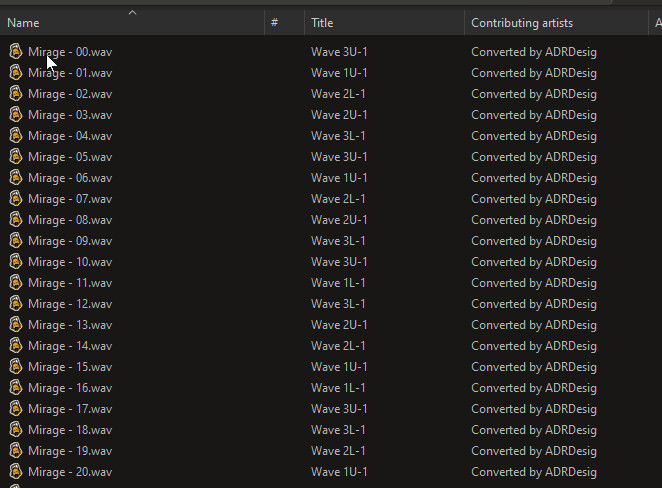Screen dimensions: 662x488
Task: Click title Wave 1L-1 of Mirage - 16.wav
Action: [338, 388]
